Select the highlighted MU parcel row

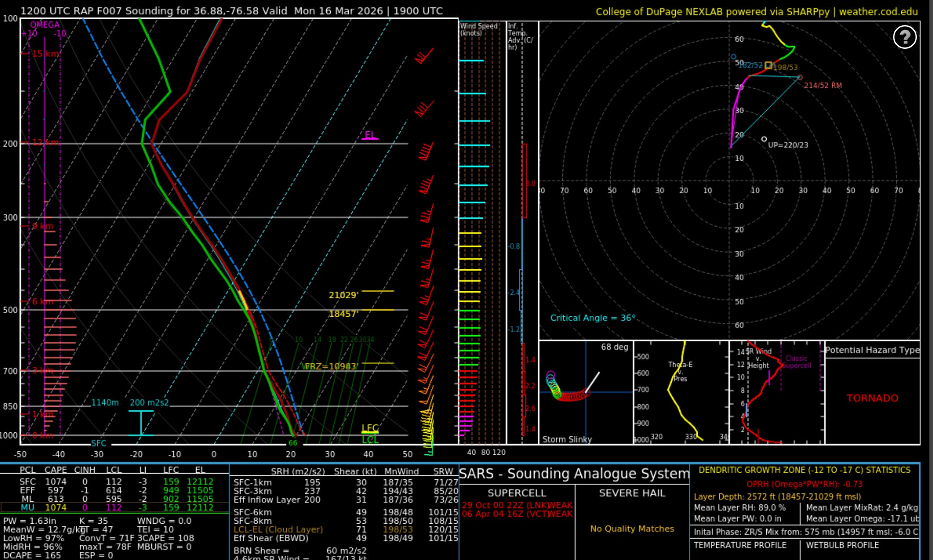click(x=114, y=508)
